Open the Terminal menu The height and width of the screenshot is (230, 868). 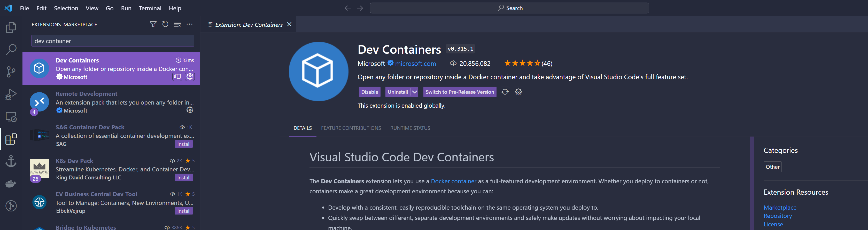click(150, 8)
